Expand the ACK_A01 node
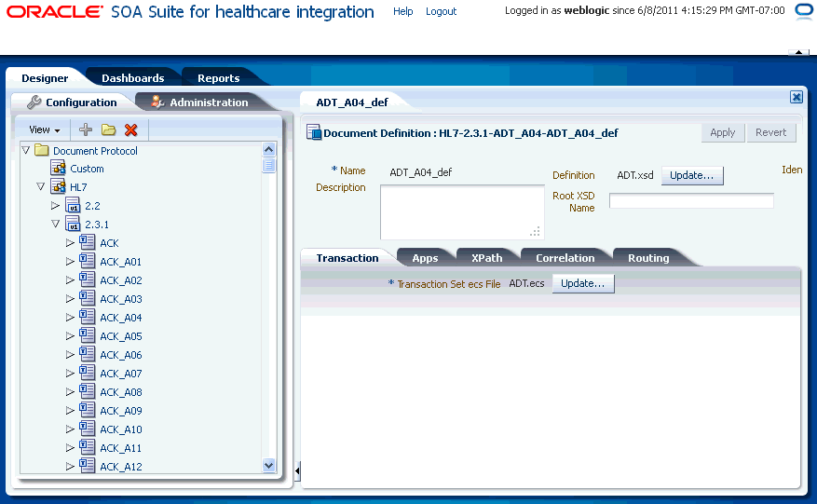Viewport: 817px width, 504px height. pos(70,261)
